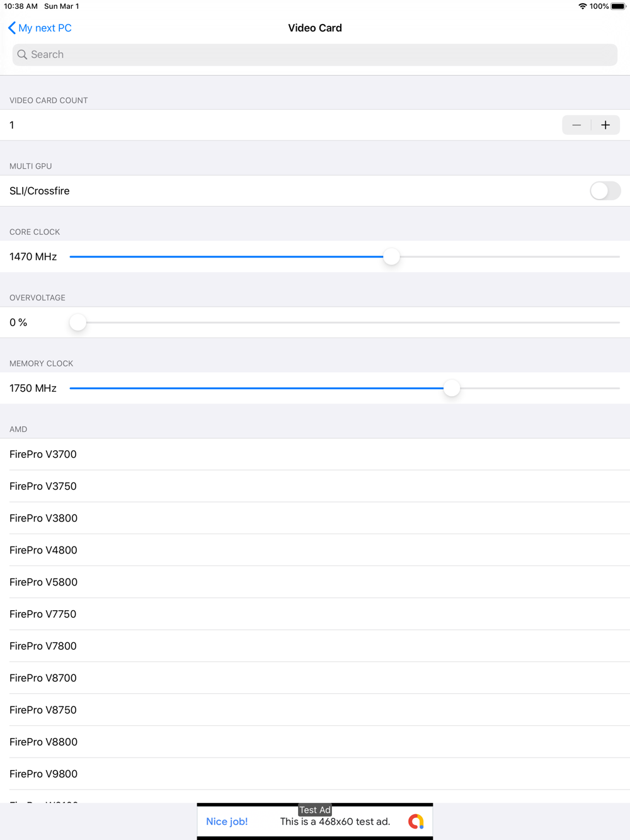Pick the FirePro V5800 entry
The image size is (630, 840).
coord(315,582)
